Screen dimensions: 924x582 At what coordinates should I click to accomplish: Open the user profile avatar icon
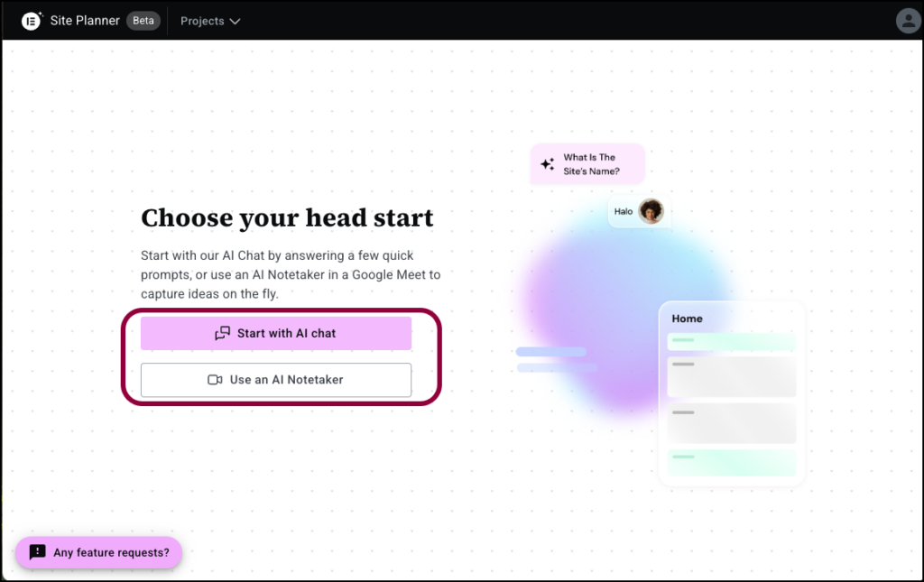tap(908, 20)
